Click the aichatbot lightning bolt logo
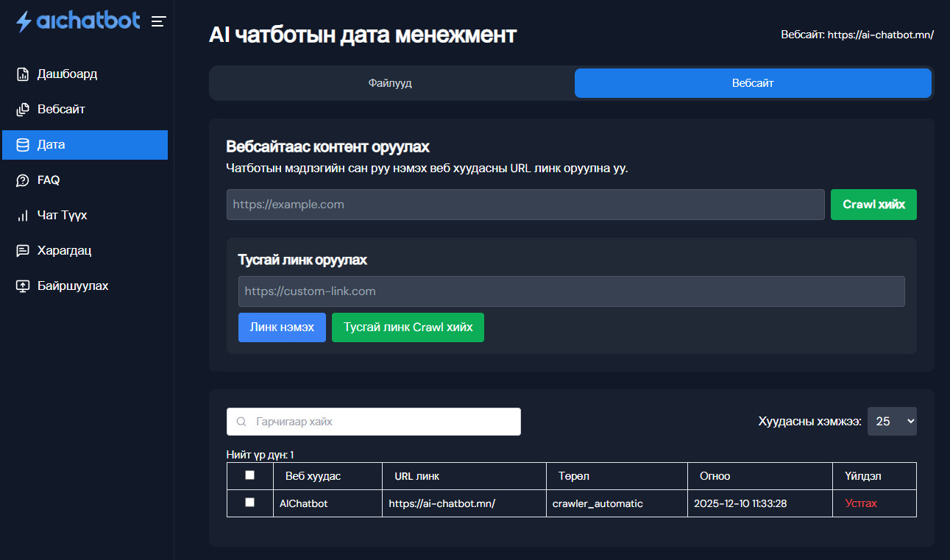This screenshot has width=950, height=560. click(x=24, y=21)
